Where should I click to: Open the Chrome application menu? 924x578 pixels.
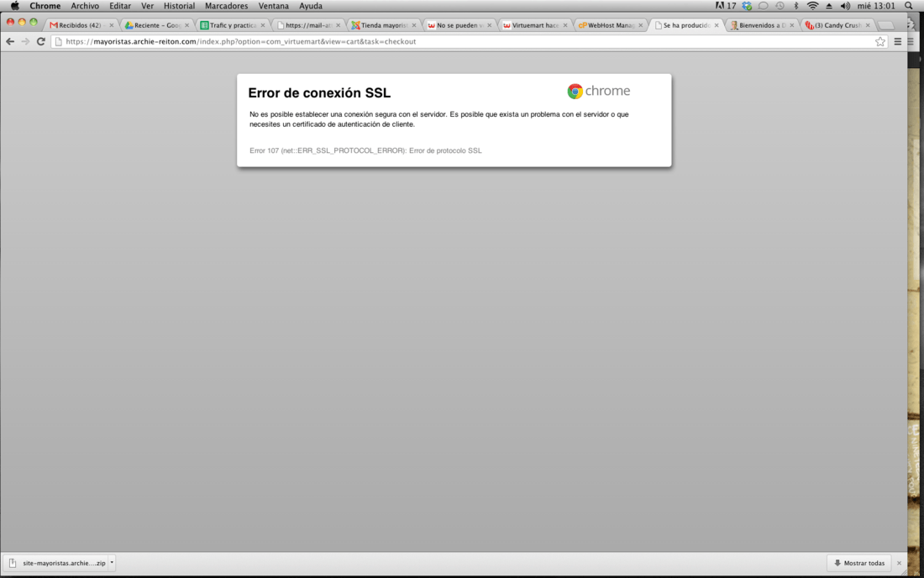tap(45, 6)
